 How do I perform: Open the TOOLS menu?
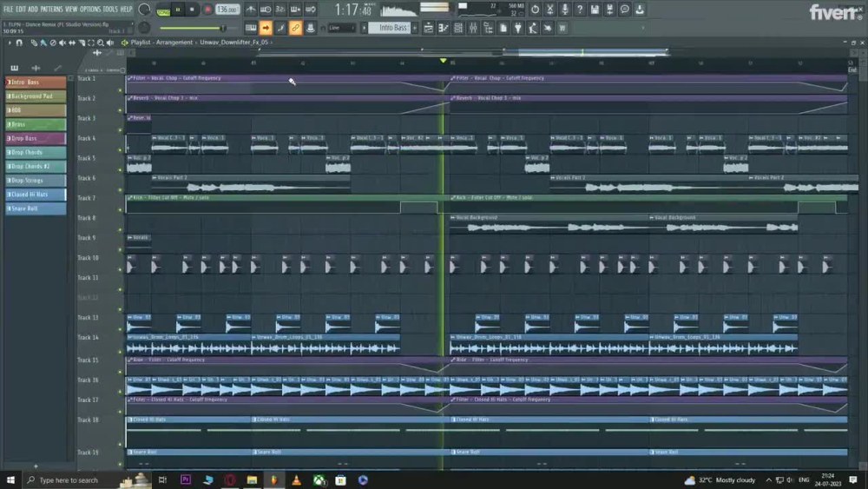coord(111,10)
